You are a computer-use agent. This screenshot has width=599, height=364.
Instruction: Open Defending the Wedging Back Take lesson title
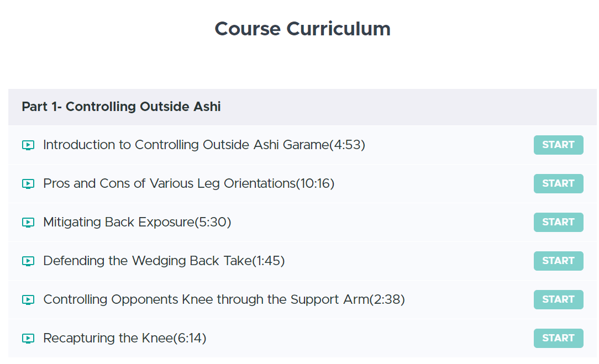click(x=164, y=261)
